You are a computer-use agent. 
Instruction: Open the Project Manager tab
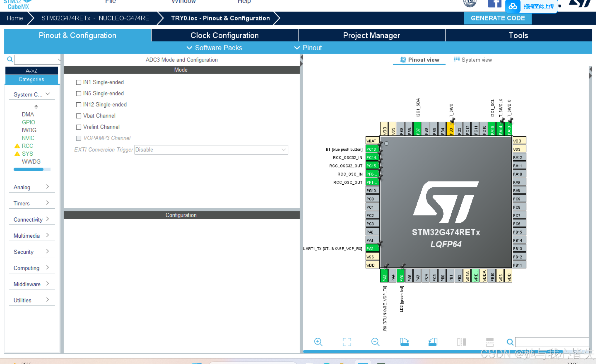tap(371, 35)
